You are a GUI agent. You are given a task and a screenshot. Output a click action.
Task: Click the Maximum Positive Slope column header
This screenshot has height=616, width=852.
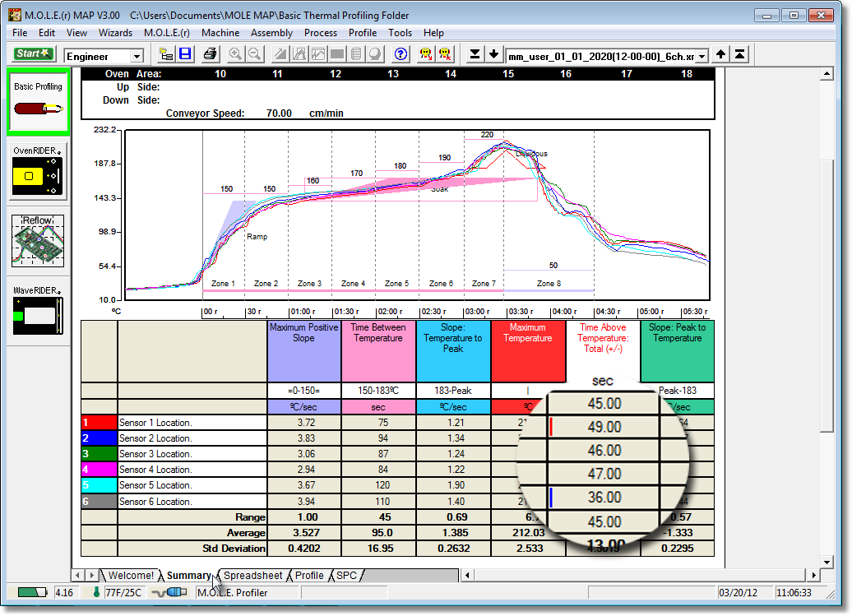coord(304,351)
